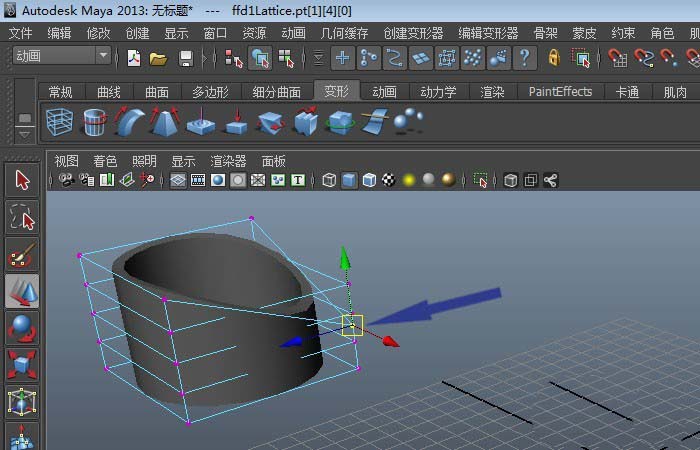Toggle gate mask in panel toolbar

(238, 180)
